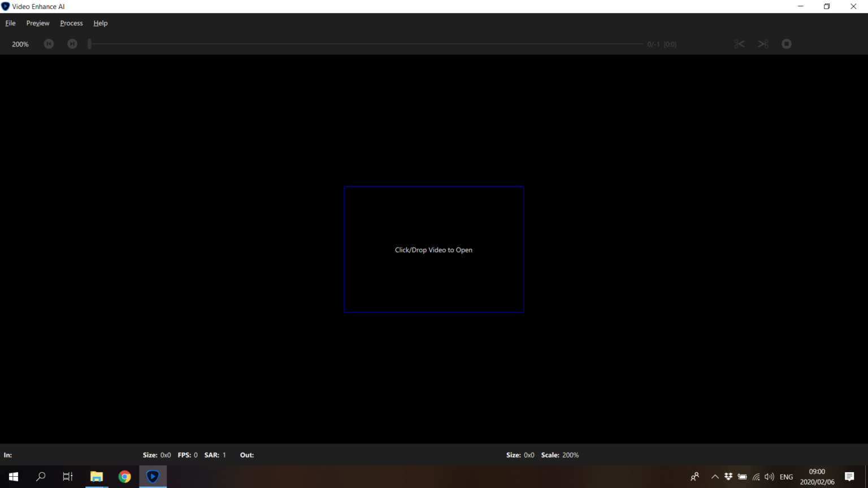868x488 pixels.
Task: Open the Action Center notifications icon
Action: (849, 477)
